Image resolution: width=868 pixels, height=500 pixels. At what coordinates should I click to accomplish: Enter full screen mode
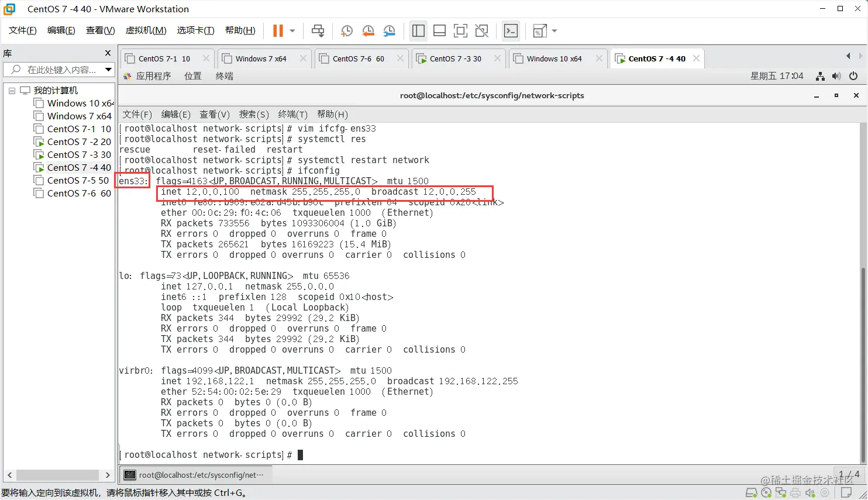click(460, 30)
